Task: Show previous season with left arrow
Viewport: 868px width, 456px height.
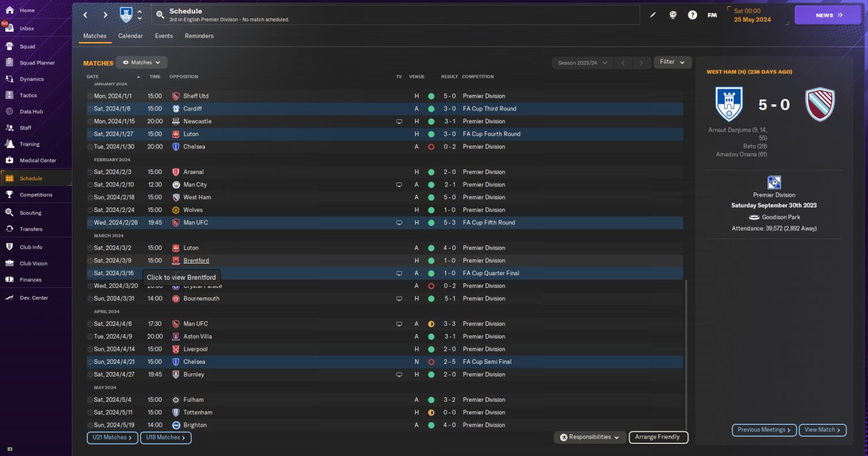Action: pos(623,62)
